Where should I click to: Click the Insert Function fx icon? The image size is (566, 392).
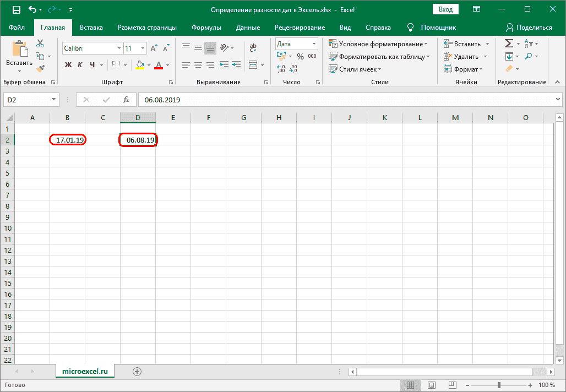click(x=126, y=100)
